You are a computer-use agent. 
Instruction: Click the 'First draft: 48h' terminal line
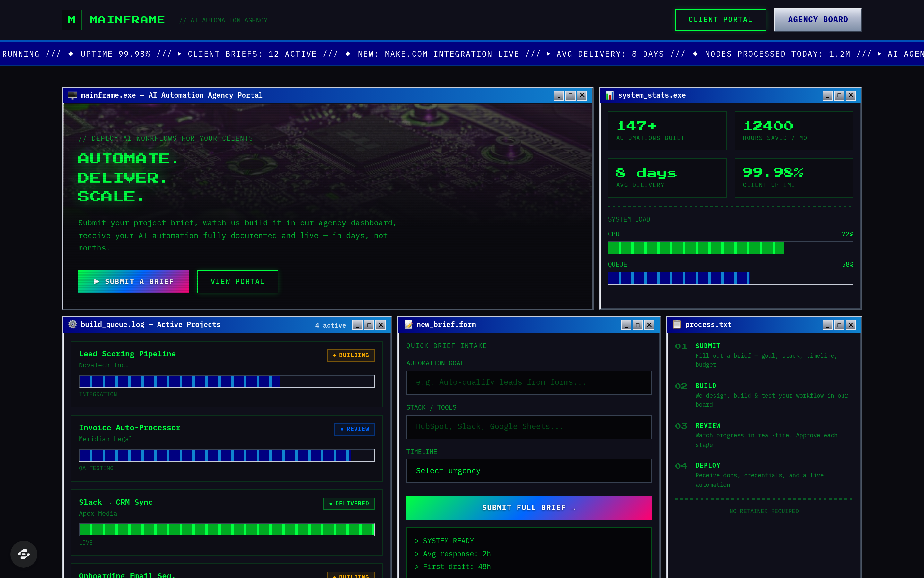453,566
